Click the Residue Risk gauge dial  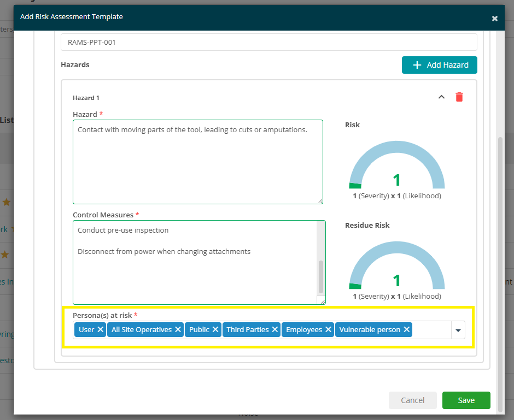tap(396, 265)
